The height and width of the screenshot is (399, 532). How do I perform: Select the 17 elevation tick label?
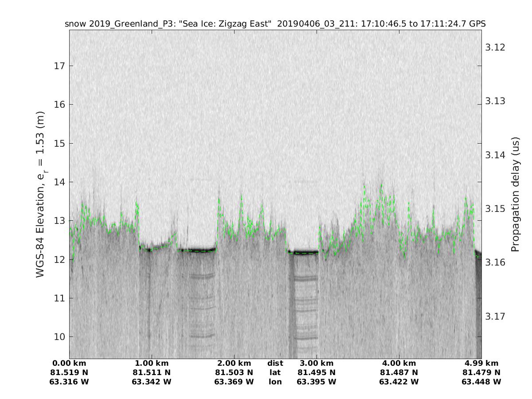click(59, 66)
